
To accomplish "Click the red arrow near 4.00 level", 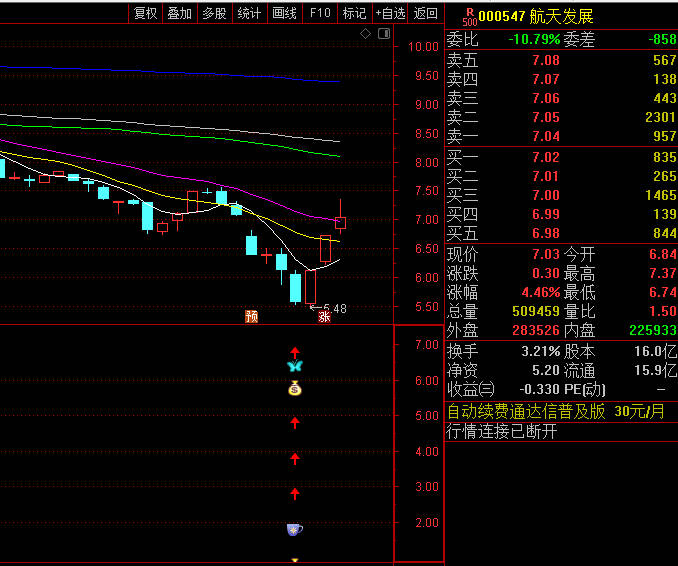I will 295,458.
